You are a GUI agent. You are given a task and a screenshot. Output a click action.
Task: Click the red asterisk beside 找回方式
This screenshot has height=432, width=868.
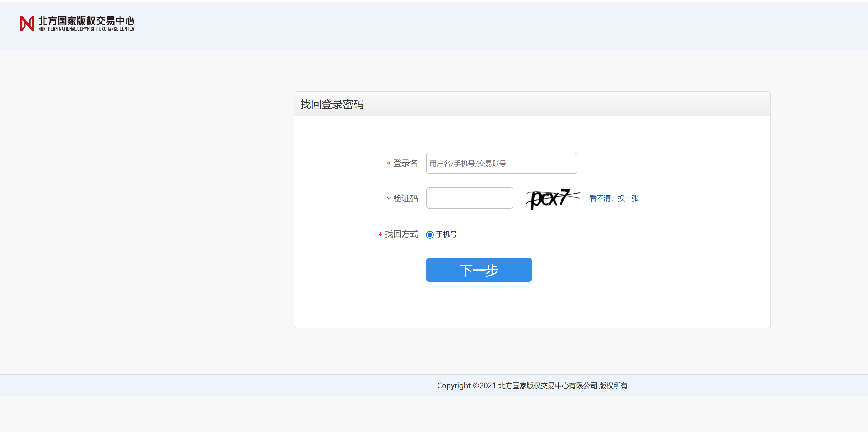(x=380, y=234)
